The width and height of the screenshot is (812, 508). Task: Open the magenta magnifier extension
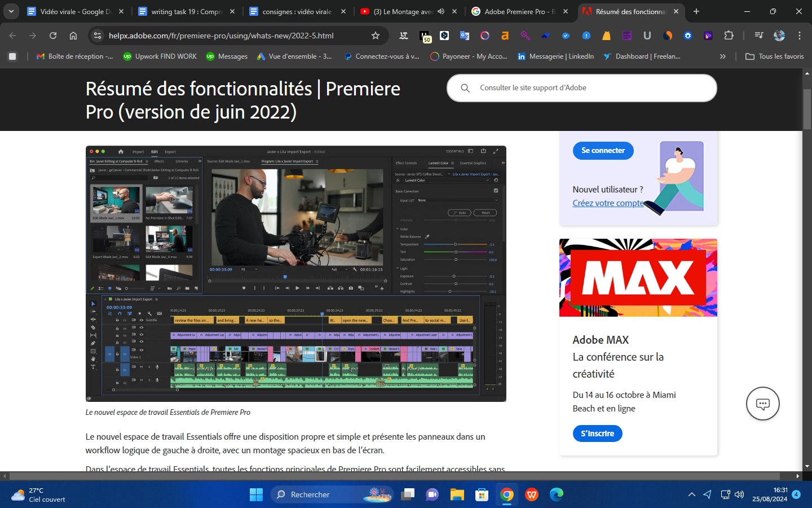(526, 36)
